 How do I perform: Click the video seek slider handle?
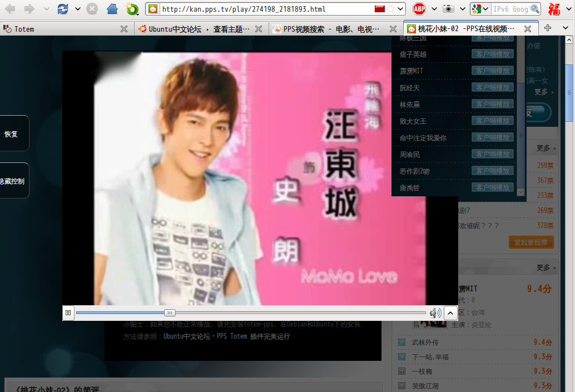pos(170,313)
